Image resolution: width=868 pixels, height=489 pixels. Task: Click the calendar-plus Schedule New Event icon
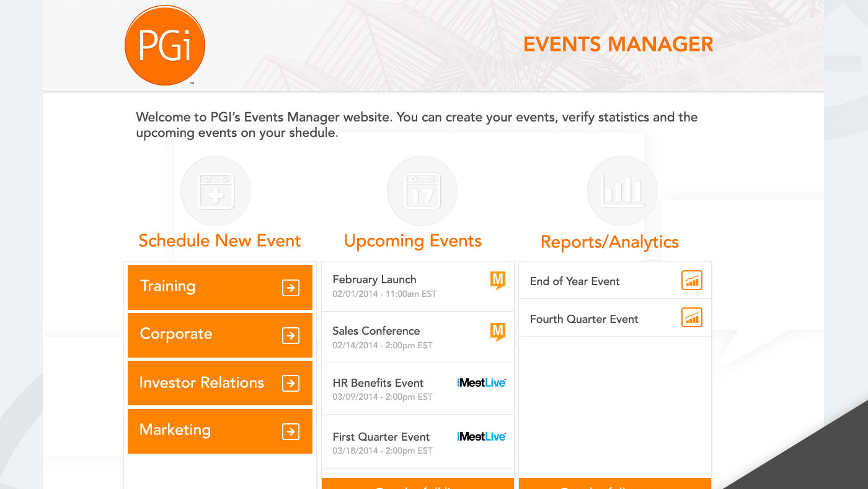(x=216, y=191)
